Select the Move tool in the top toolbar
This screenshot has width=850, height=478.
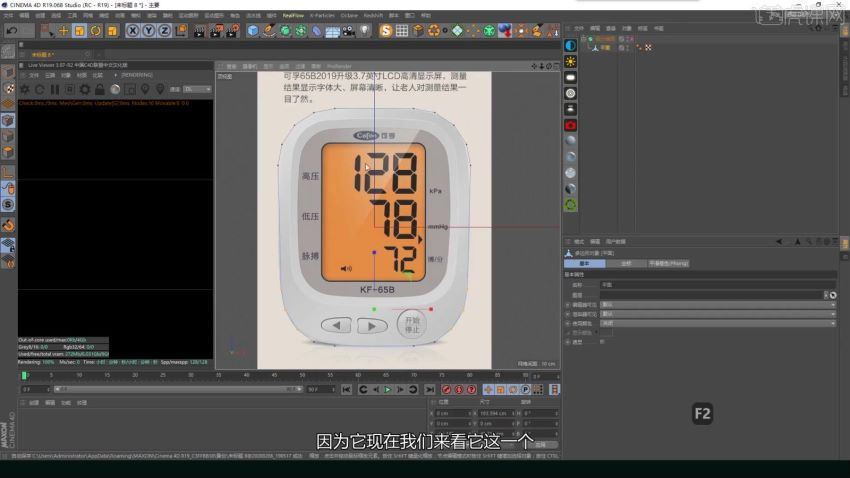point(61,31)
